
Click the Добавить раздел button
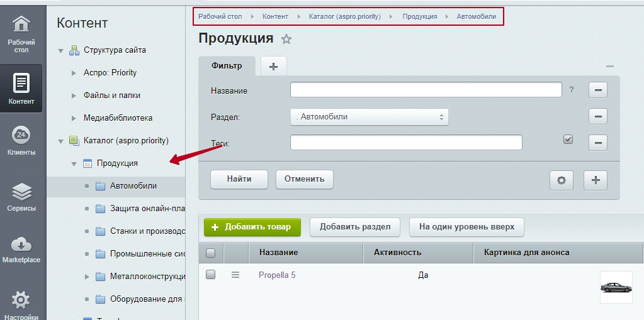(x=355, y=227)
